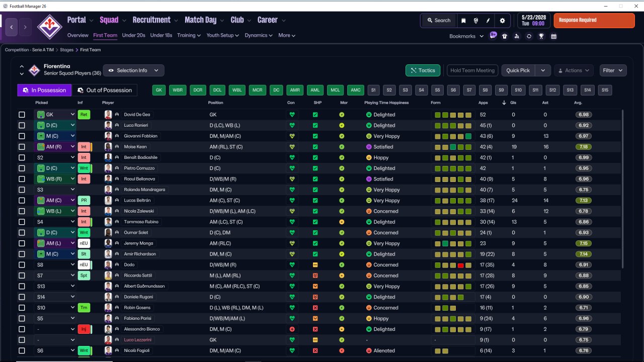Click the Quick Pick button
This screenshot has width=644, height=362.
pyautogui.click(x=518, y=70)
